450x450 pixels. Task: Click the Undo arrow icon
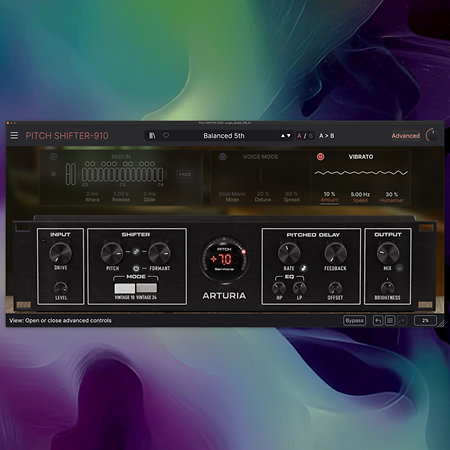[378, 320]
